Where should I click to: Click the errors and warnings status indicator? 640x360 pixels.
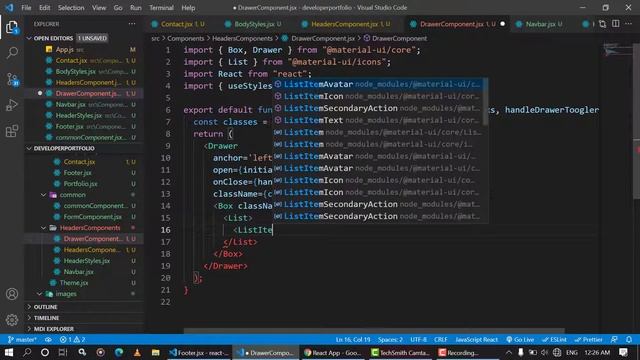coord(72,340)
